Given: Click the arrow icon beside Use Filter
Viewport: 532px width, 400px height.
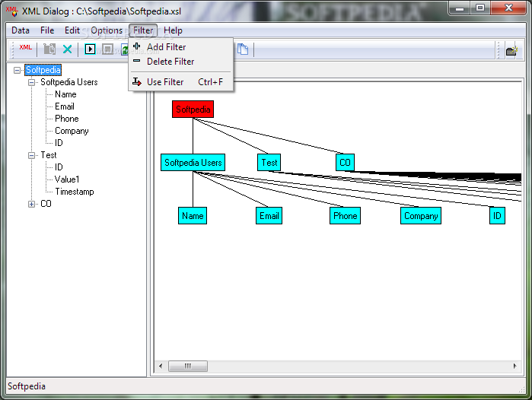Looking at the screenshot, I should 137,81.
